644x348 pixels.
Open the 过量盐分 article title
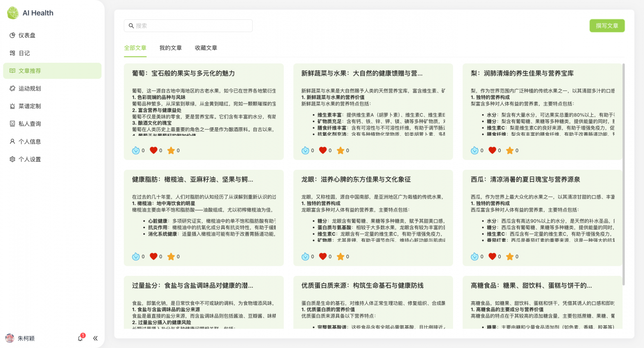pyautogui.click(x=192, y=286)
